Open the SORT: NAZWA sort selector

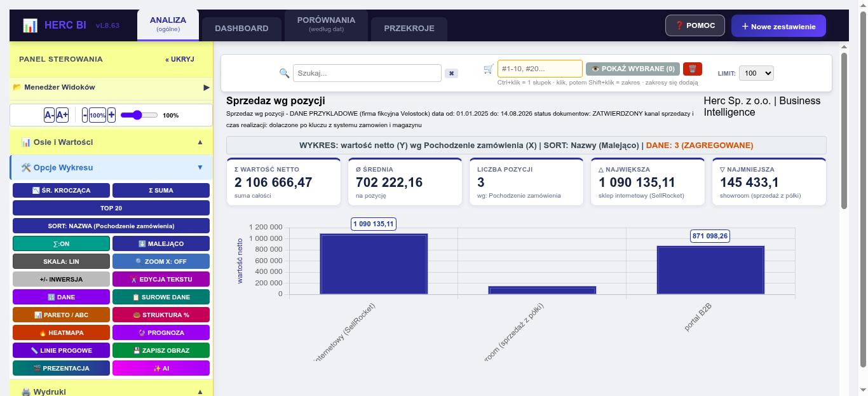point(111,226)
